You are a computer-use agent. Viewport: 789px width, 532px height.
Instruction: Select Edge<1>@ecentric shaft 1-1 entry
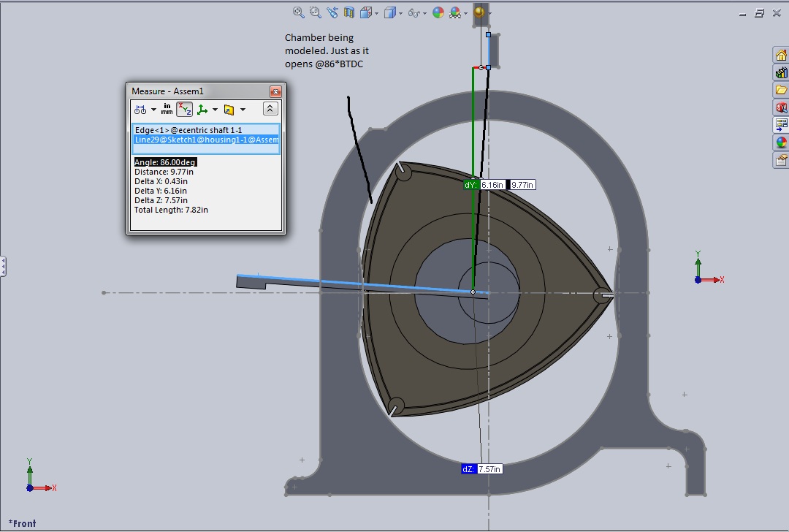click(188, 130)
